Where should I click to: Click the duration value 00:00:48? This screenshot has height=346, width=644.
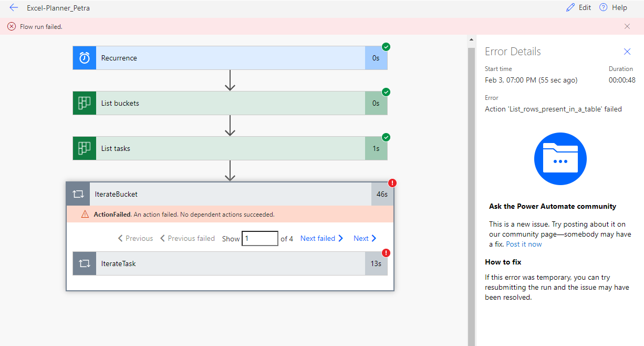click(622, 80)
